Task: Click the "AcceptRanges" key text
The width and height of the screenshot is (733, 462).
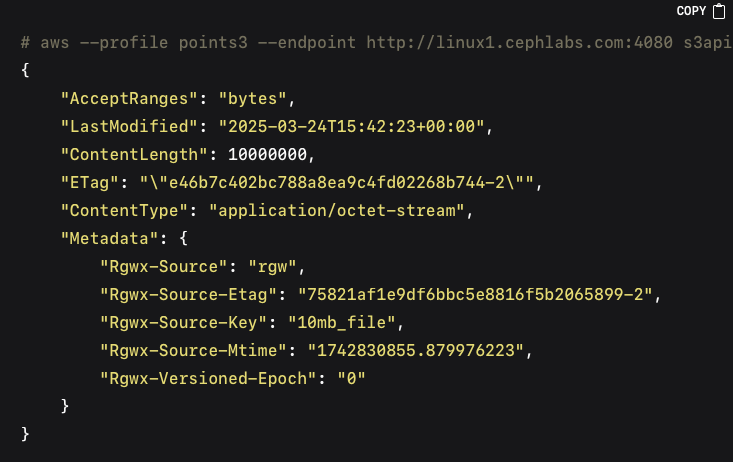Action: 129,99
